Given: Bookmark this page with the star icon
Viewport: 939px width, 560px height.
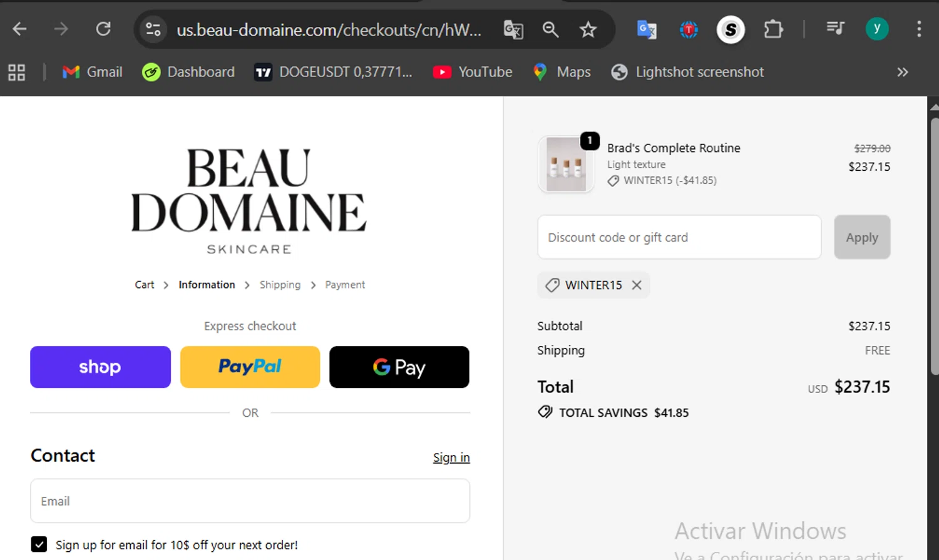Looking at the screenshot, I should pyautogui.click(x=588, y=29).
